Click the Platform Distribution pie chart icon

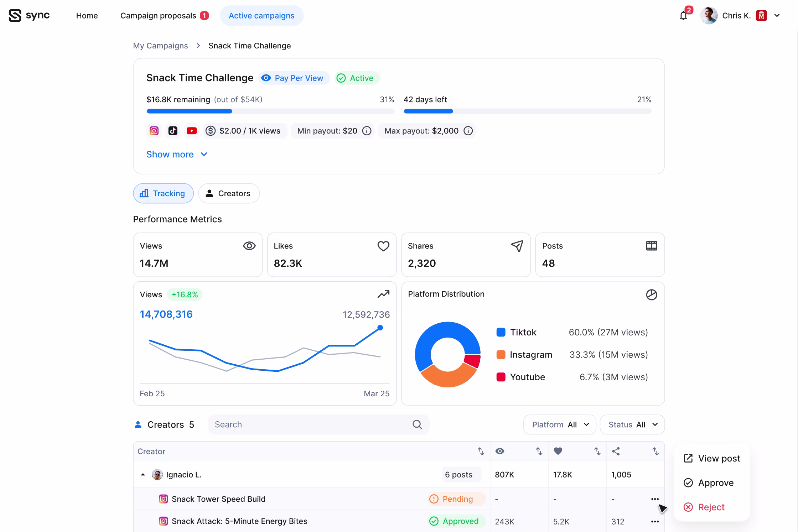coord(651,294)
